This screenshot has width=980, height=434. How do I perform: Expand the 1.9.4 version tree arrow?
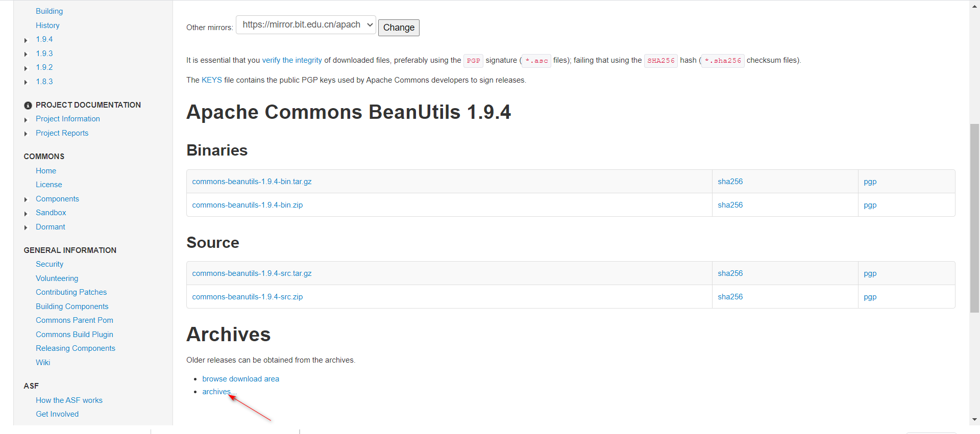pyautogui.click(x=26, y=40)
